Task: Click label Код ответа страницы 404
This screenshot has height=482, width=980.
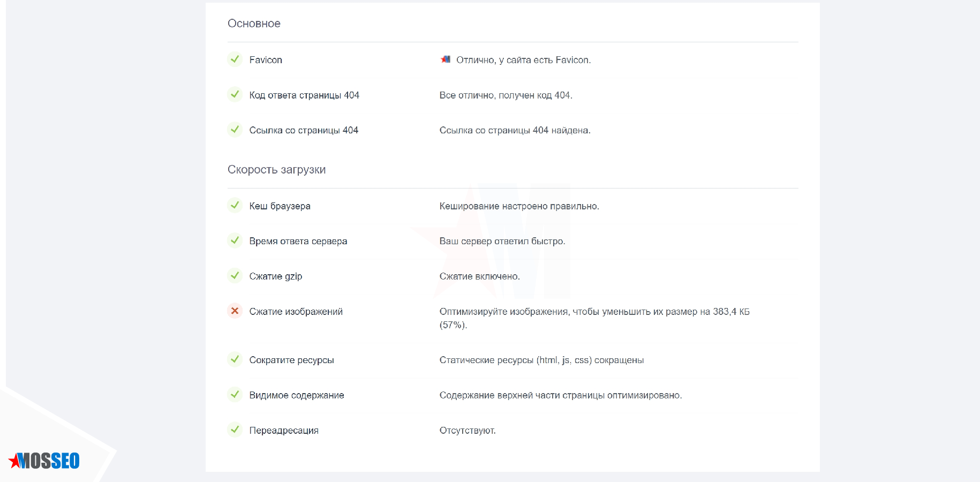Action: [x=304, y=95]
